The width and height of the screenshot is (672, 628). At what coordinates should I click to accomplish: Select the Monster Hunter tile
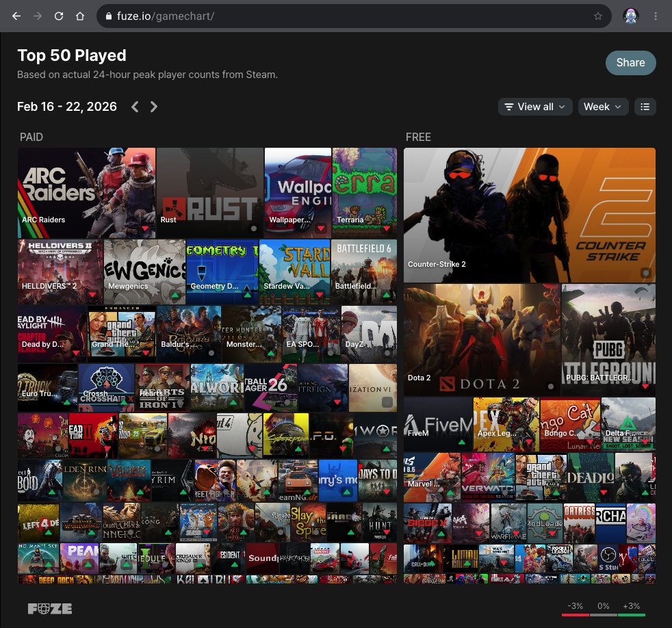(x=252, y=334)
